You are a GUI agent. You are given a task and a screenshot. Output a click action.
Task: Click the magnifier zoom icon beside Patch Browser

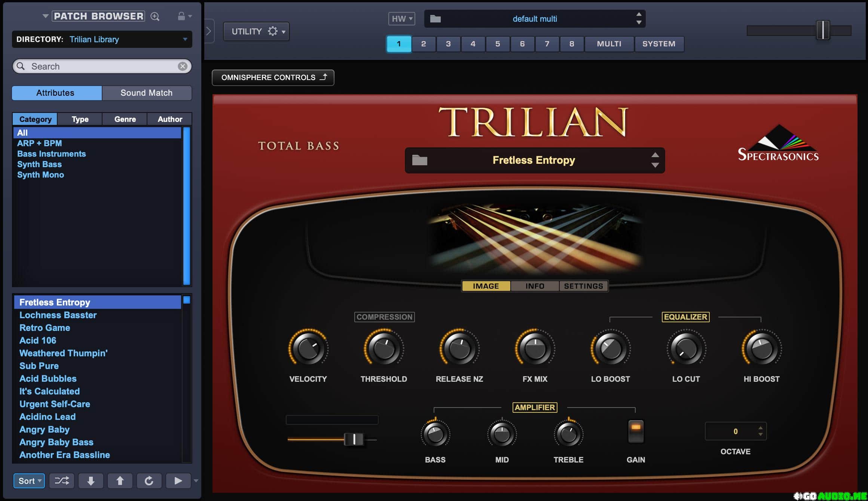(x=155, y=16)
